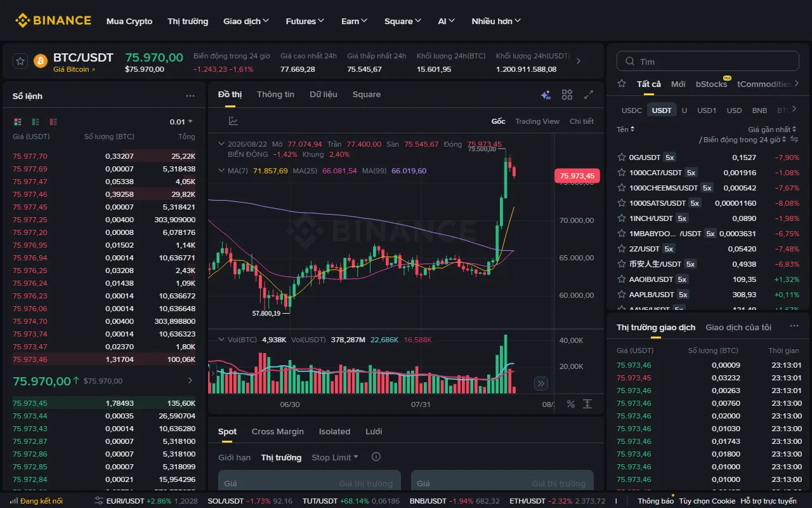Favorite the 1000CAT/USDT pair

click(x=622, y=173)
